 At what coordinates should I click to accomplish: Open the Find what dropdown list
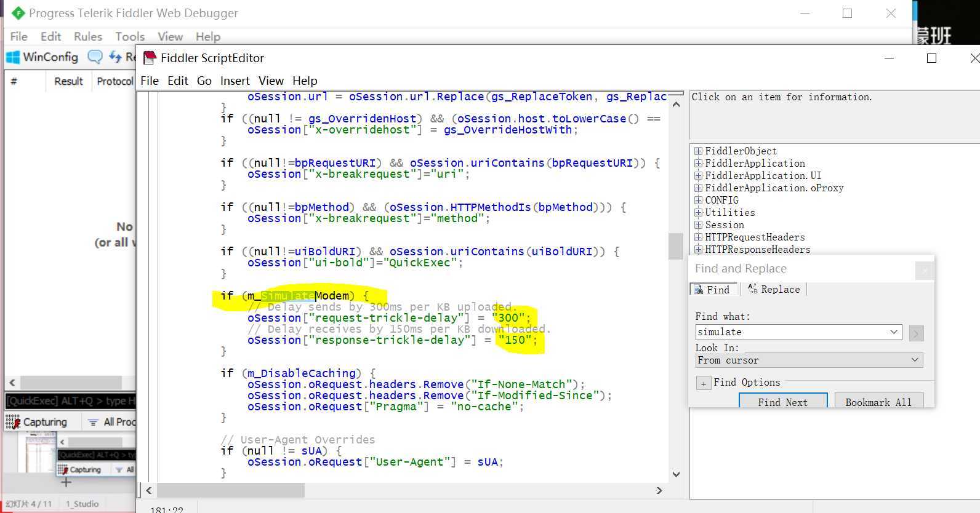(x=894, y=332)
